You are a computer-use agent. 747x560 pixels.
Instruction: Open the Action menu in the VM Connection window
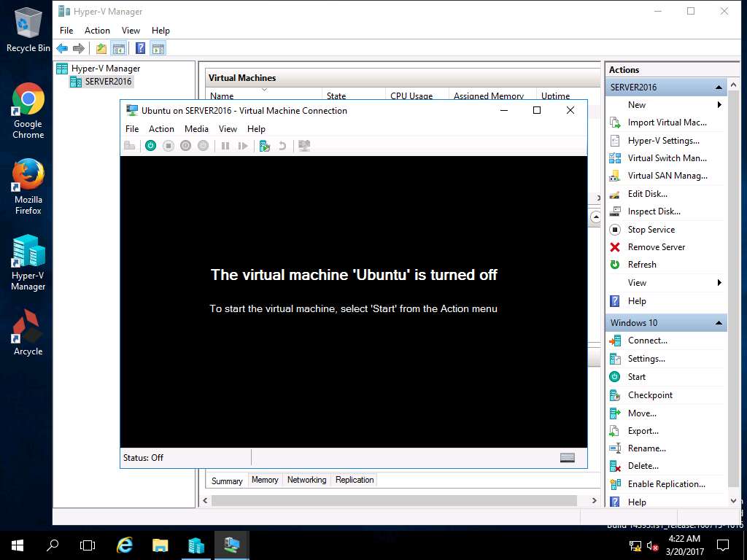161,129
